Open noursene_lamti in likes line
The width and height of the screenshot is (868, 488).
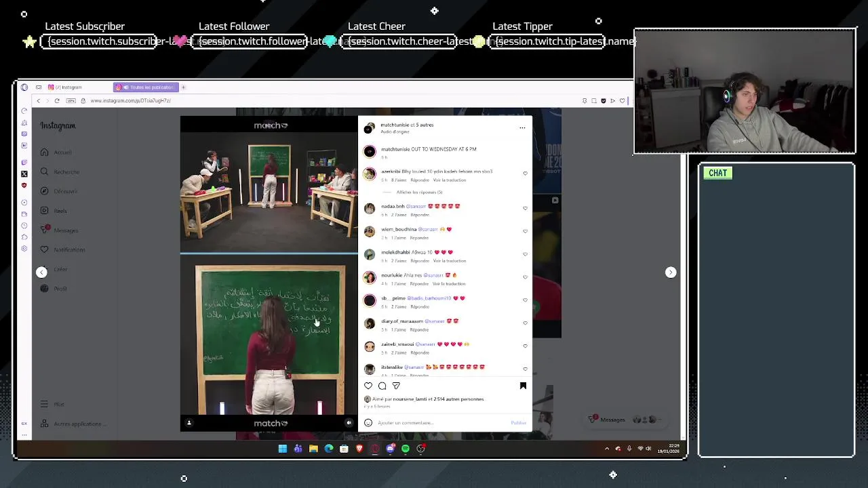coord(410,399)
